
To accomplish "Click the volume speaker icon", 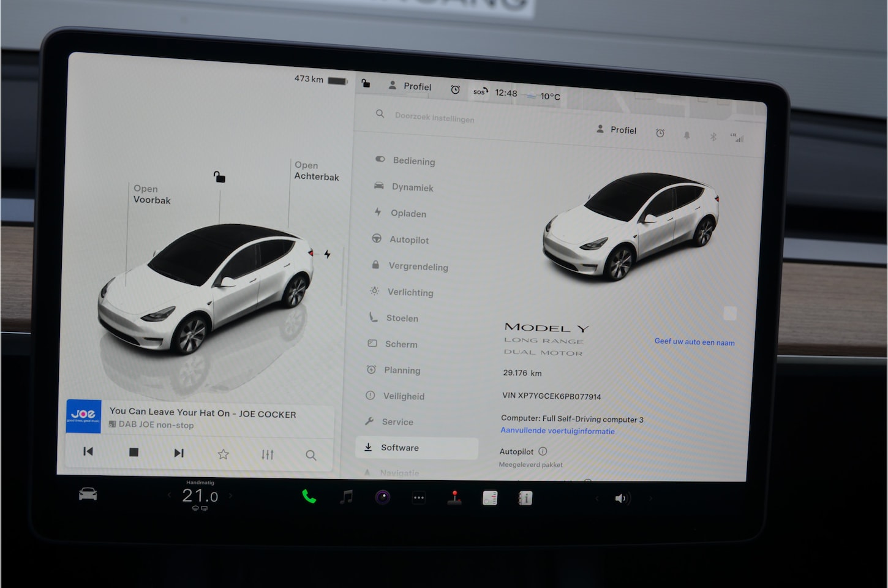I will tap(621, 498).
